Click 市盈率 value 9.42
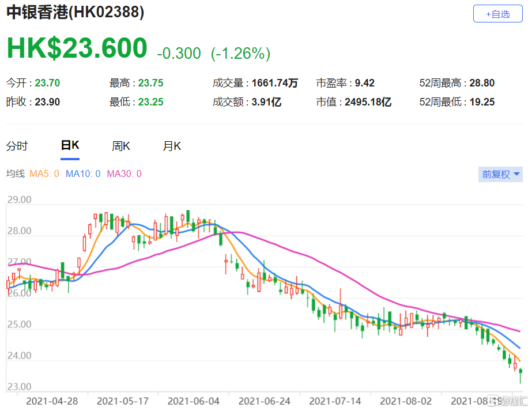The height and width of the screenshot is (411, 532). (365, 83)
